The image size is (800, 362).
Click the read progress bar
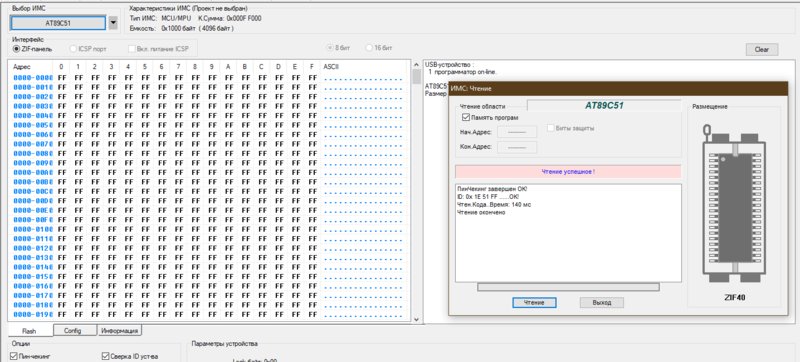[568, 287]
